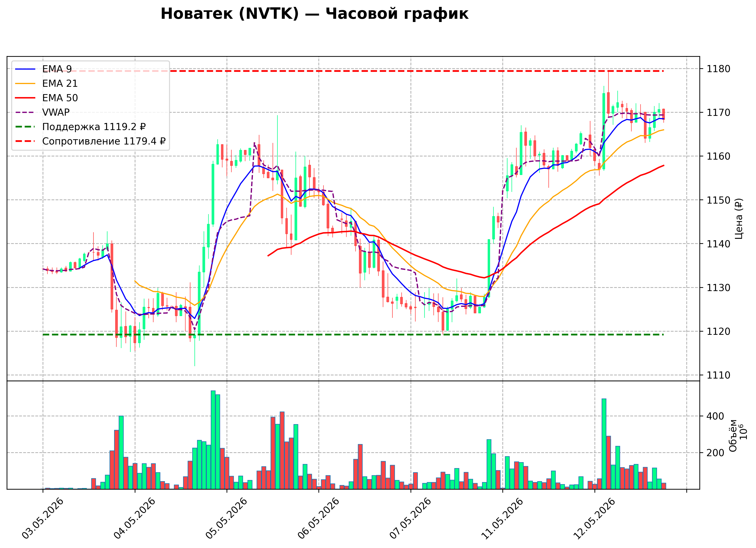Screen dimensions: 756x548
Task: Click the 1180 price axis label
Action: pyautogui.click(x=718, y=69)
